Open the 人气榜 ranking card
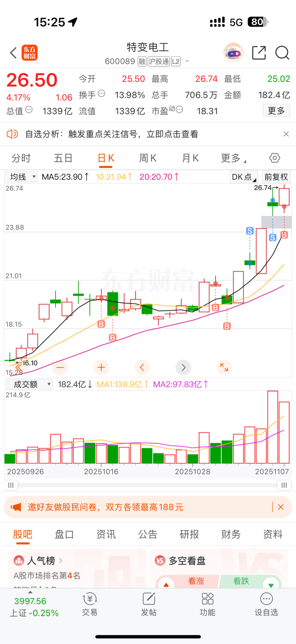Screen dimensions: 296x644 pyautogui.click(x=77, y=569)
